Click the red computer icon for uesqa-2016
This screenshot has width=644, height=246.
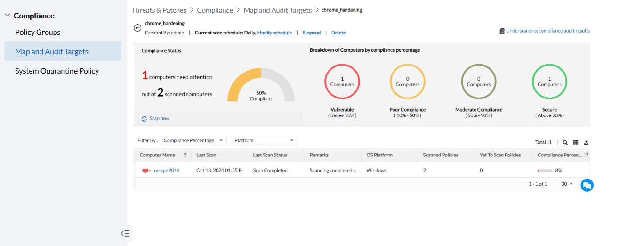145,171
